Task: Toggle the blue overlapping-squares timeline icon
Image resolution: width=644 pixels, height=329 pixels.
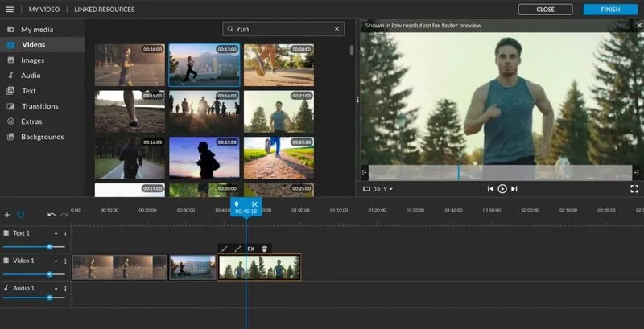Action: click(20, 215)
